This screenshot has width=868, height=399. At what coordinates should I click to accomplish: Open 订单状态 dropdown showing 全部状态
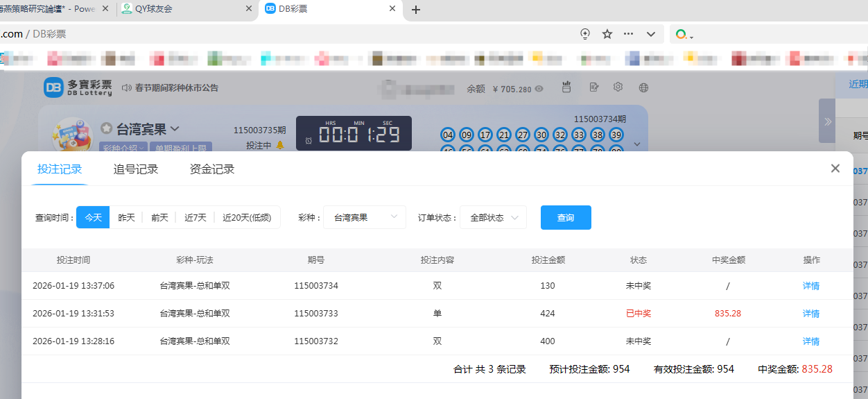pyautogui.click(x=493, y=217)
